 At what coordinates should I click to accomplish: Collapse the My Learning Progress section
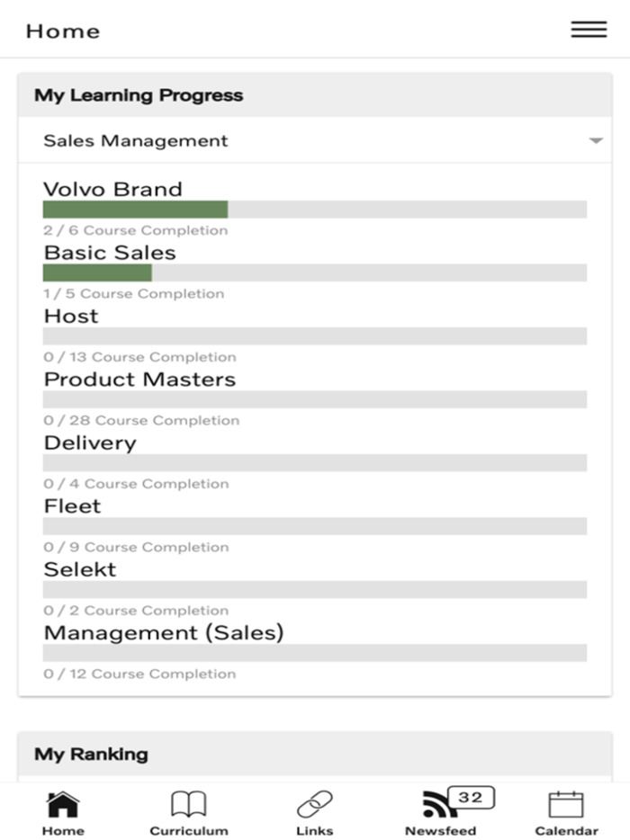pyautogui.click(x=137, y=95)
